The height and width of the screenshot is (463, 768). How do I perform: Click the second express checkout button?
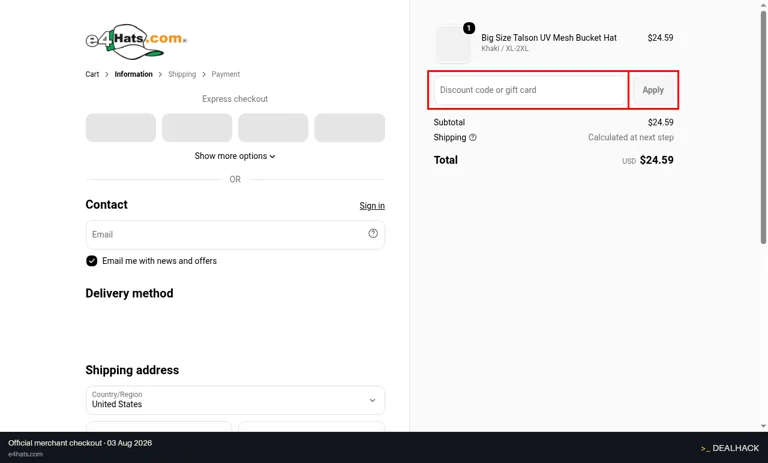coord(197,128)
